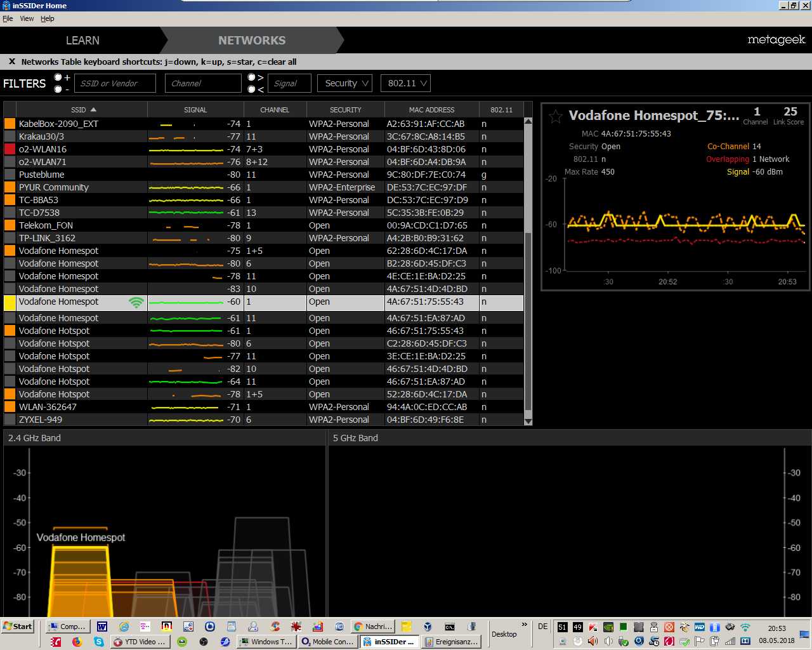The height and width of the screenshot is (650, 812).
Task: Click the red color swatch for o2-WLAN16
Action: [x=10, y=149]
